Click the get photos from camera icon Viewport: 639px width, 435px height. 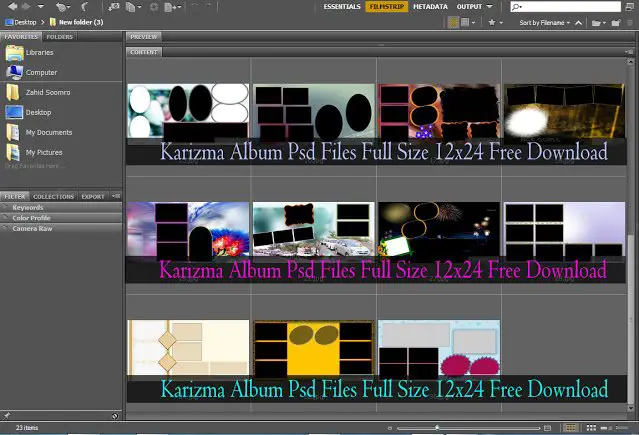114,7
